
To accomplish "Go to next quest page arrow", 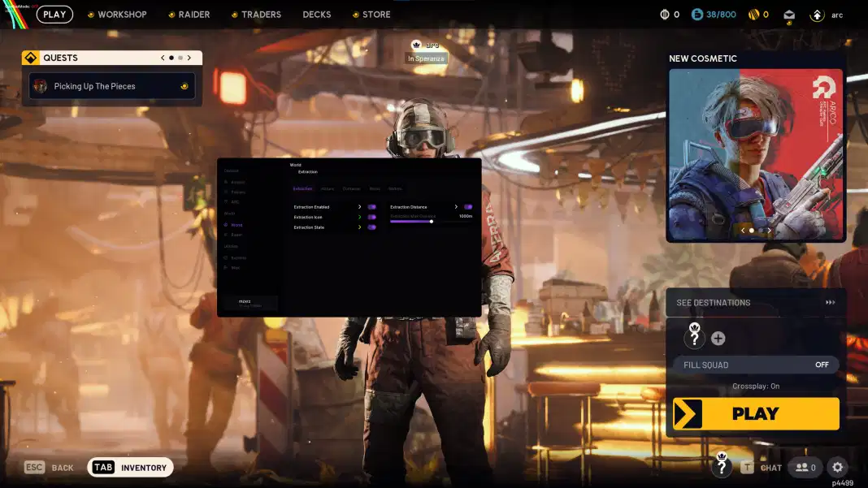I will 189,58.
